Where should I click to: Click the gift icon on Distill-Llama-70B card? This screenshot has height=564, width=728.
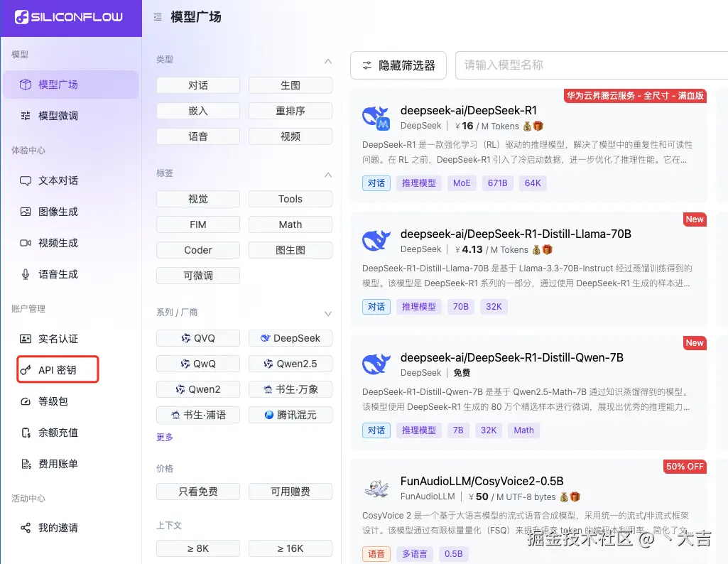click(x=548, y=250)
